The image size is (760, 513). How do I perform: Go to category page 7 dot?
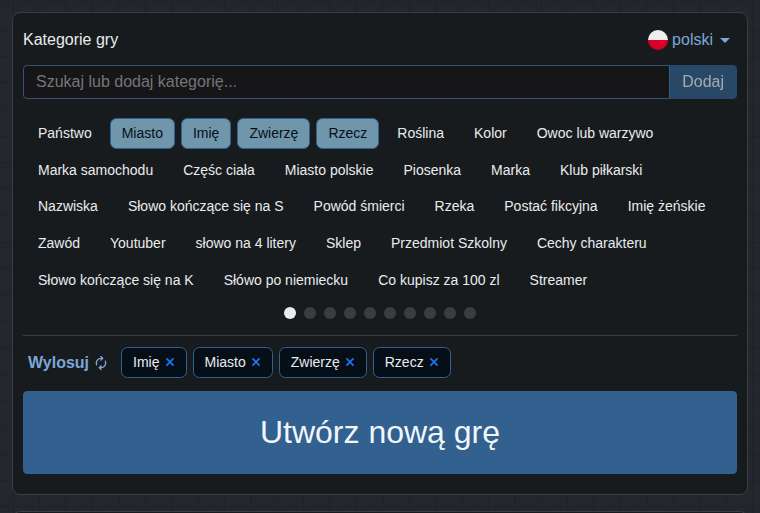(410, 313)
